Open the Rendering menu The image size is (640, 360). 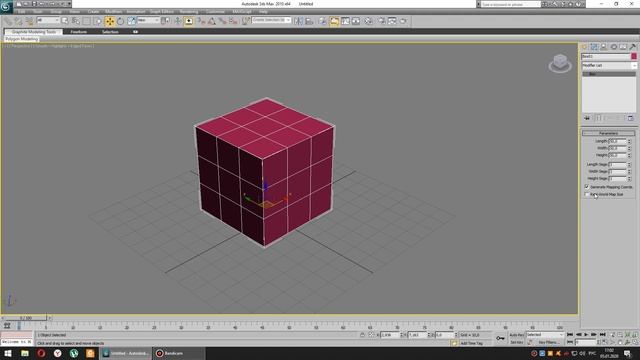189,11
